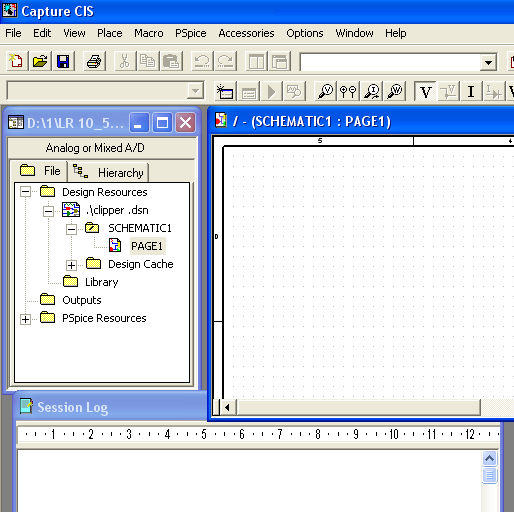Select PAGE1 in the project tree
The image size is (514, 512).
pyautogui.click(x=147, y=246)
